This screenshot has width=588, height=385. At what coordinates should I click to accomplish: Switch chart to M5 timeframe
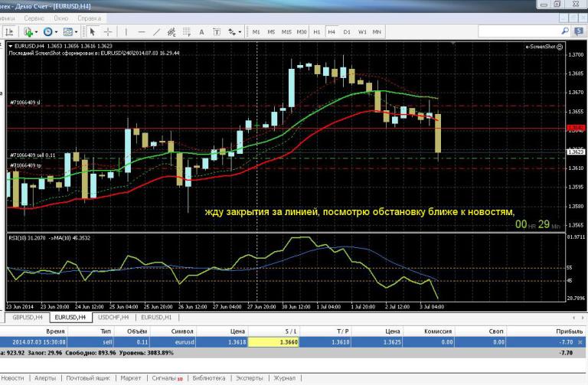tap(271, 32)
